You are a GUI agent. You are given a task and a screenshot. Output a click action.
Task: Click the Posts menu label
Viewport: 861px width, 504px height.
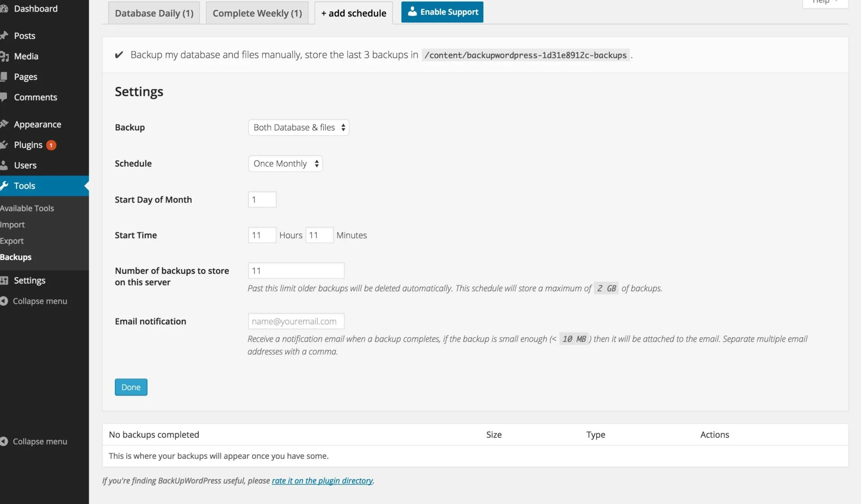point(25,35)
